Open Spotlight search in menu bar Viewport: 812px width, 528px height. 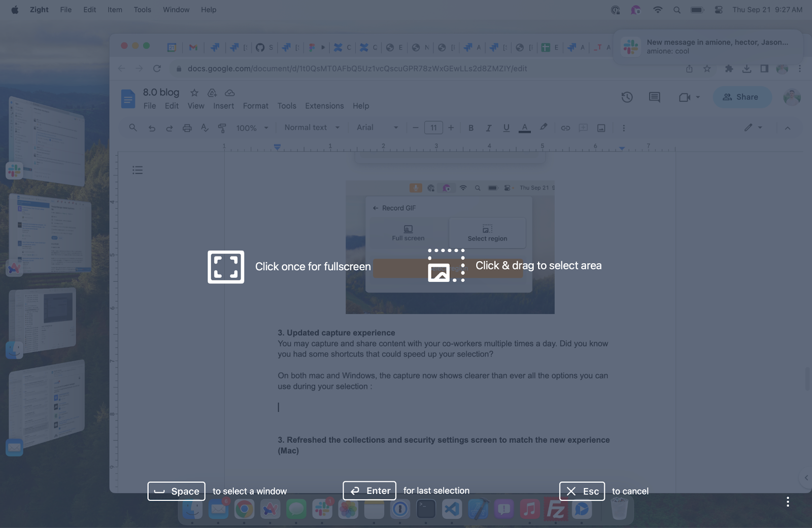[x=677, y=10]
